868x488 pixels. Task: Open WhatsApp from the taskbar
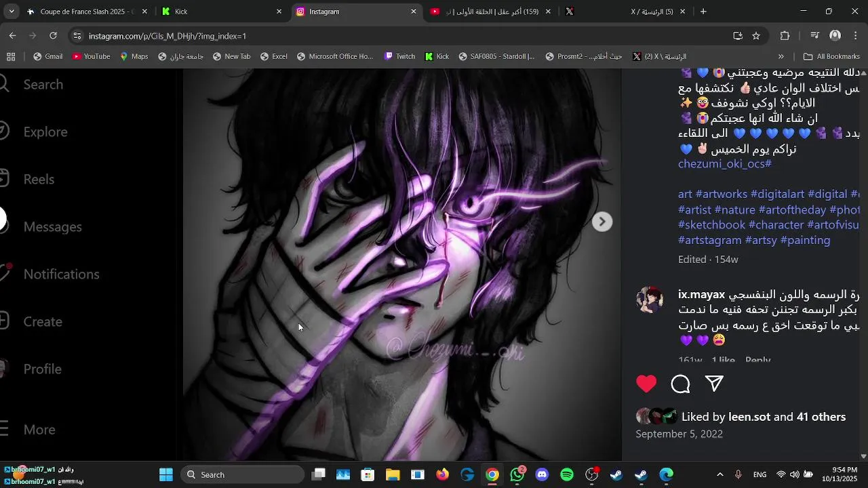tap(517, 474)
